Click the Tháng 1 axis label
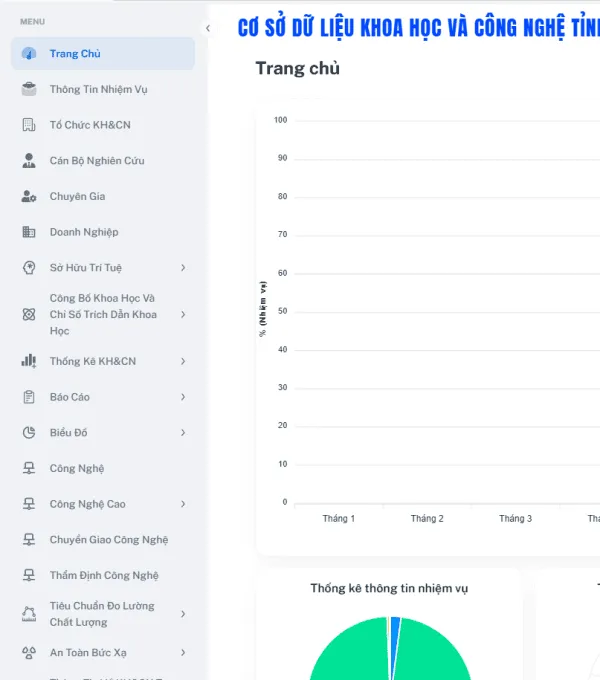The width and height of the screenshot is (600, 680). (x=339, y=519)
